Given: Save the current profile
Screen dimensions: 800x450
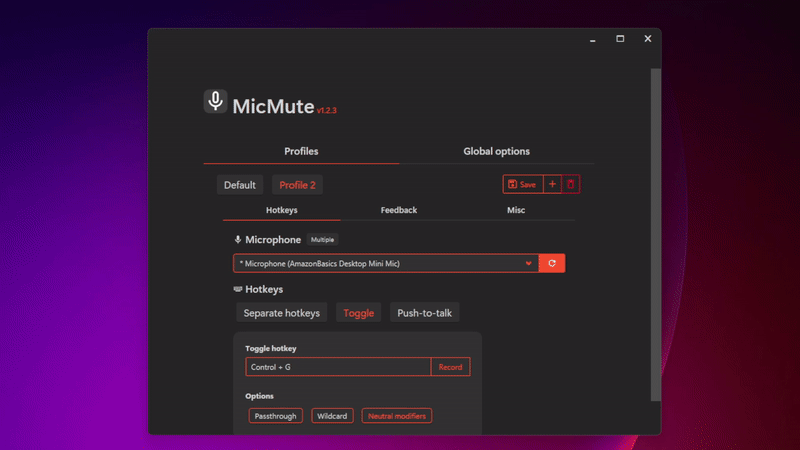Looking at the screenshot, I should point(522,184).
